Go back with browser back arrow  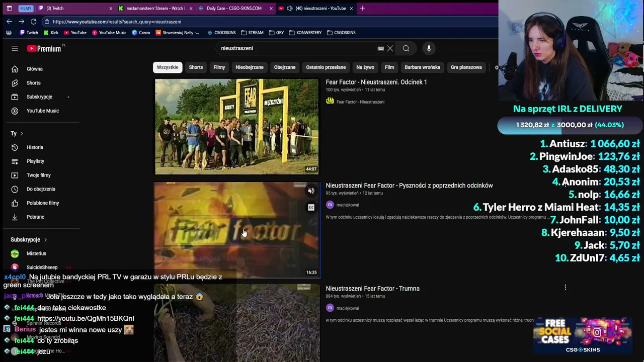click(9, 22)
